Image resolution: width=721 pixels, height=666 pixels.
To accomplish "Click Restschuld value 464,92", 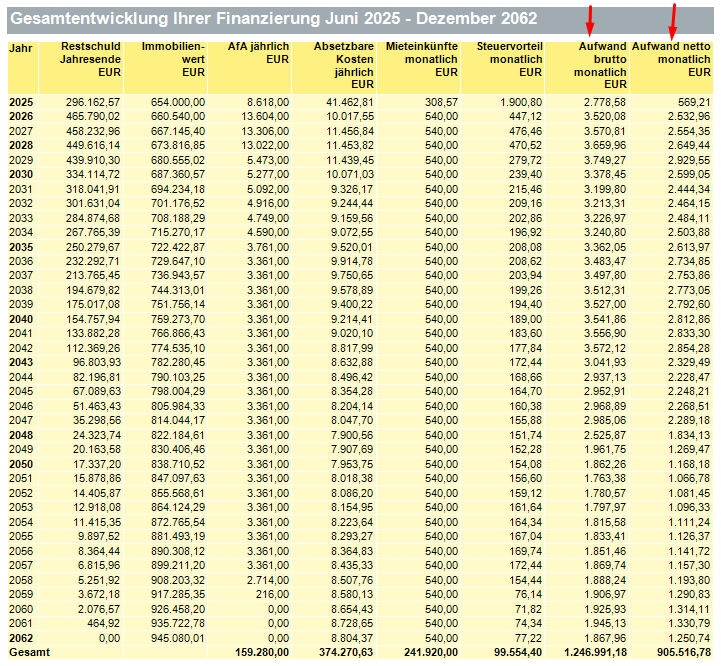I will (x=103, y=623).
